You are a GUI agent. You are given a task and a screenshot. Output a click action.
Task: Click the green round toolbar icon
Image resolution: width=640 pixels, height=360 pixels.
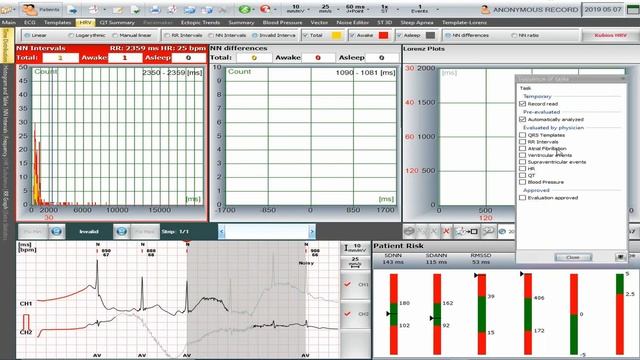coord(244,9)
